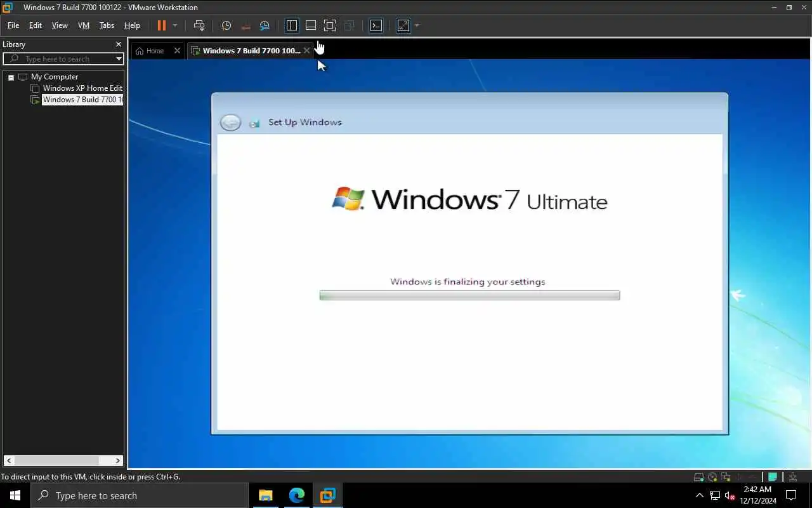Screen dimensions: 812x508
Task: Show hidden system tray icons
Action: (x=699, y=495)
